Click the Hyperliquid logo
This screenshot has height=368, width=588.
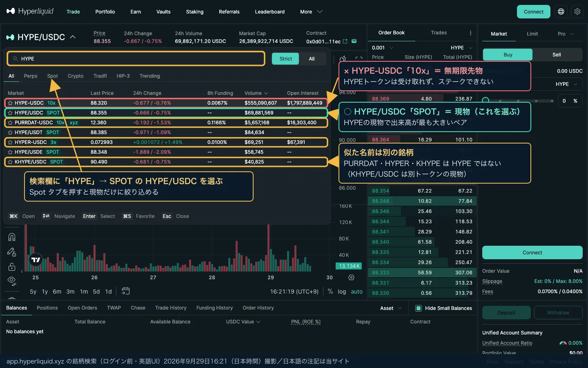(x=30, y=11)
